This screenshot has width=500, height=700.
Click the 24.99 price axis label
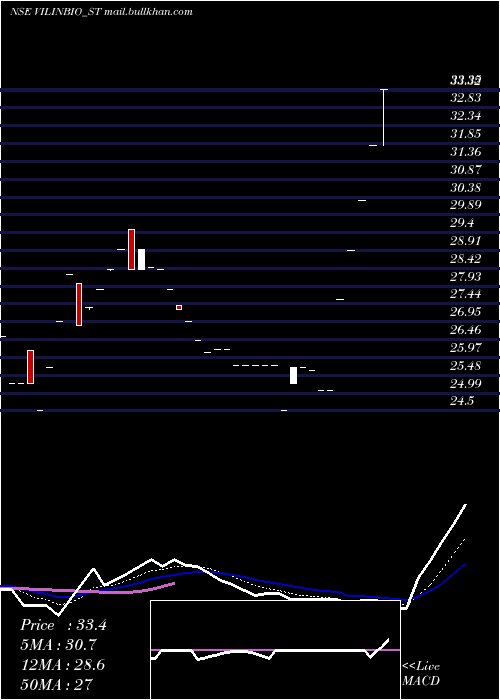point(466,383)
